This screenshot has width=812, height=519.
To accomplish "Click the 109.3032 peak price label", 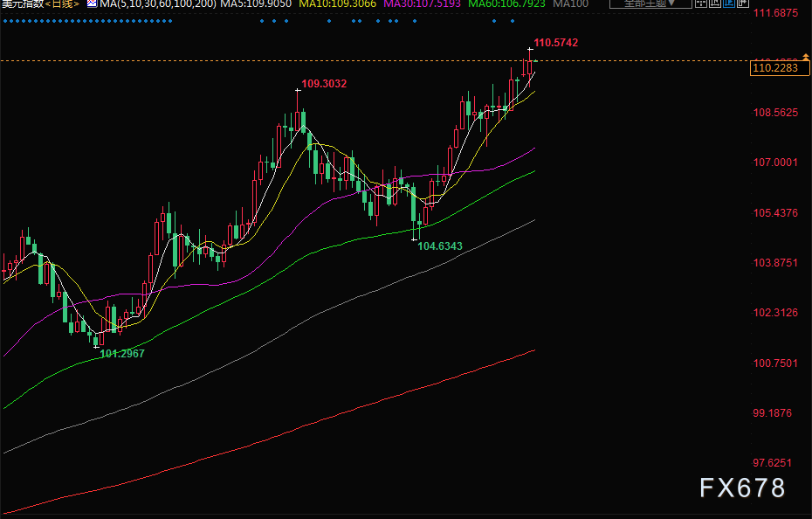I will tap(324, 84).
